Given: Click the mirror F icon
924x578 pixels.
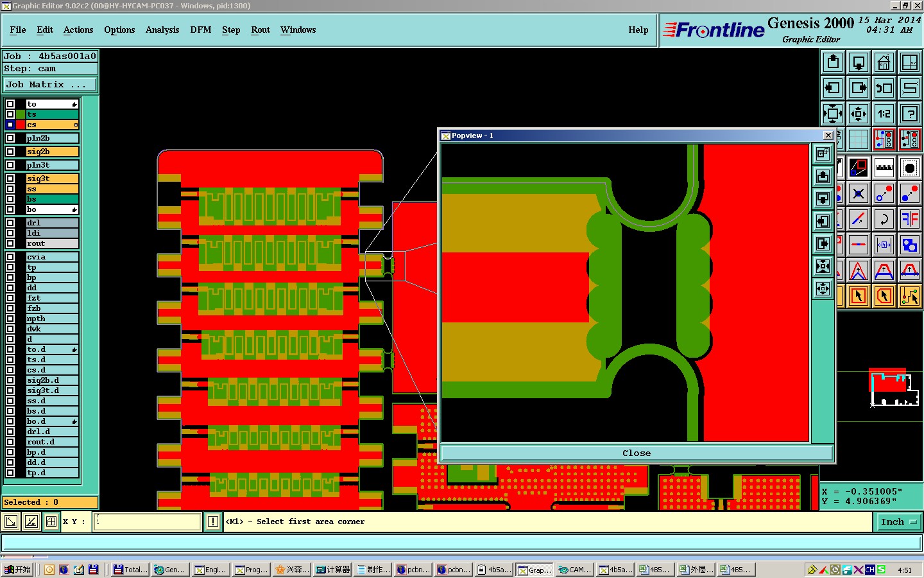Looking at the screenshot, I should tap(910, 219).
